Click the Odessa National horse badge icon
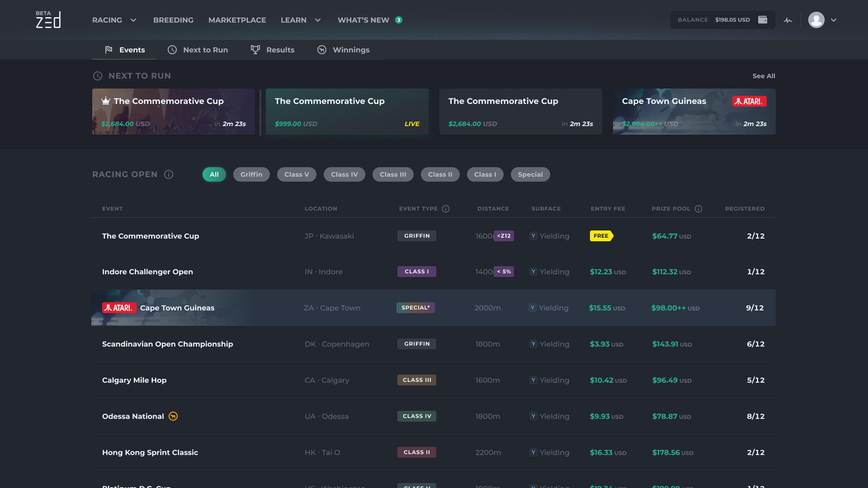Screen dimensions: 868x488 click(x=173, y=416)
